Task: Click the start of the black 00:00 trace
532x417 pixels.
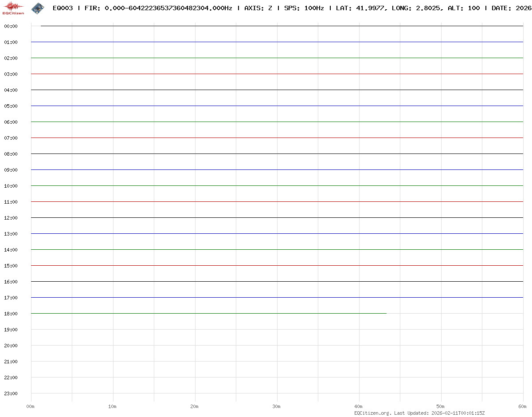Action: tap(42, 26)
